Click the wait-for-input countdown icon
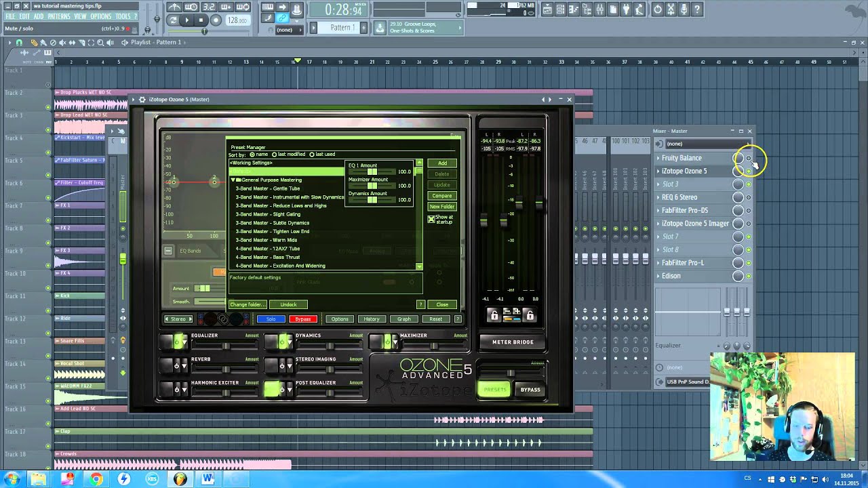The height and width of the screenshot is (488, 868). [x=191, y=7]
